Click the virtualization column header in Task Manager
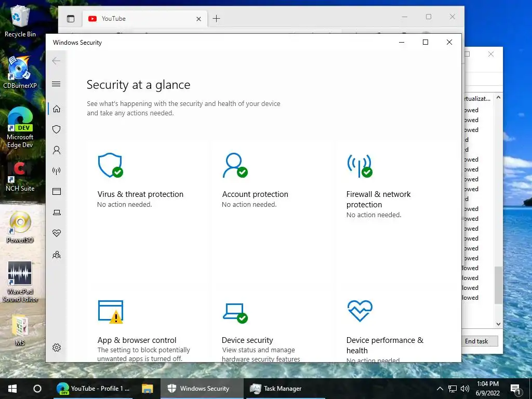Screen dimensions: 532x399 point(478,98)
